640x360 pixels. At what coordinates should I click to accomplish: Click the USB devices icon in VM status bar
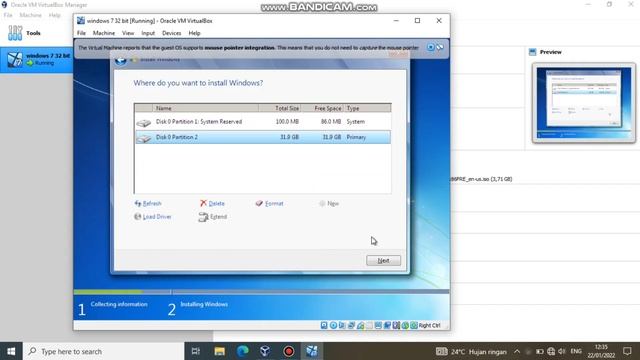pos(360,325)
